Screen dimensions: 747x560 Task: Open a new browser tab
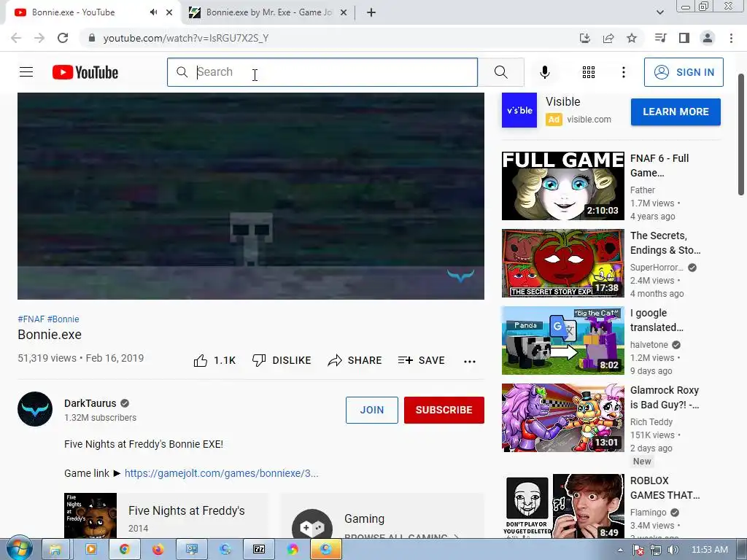[371, 12]
